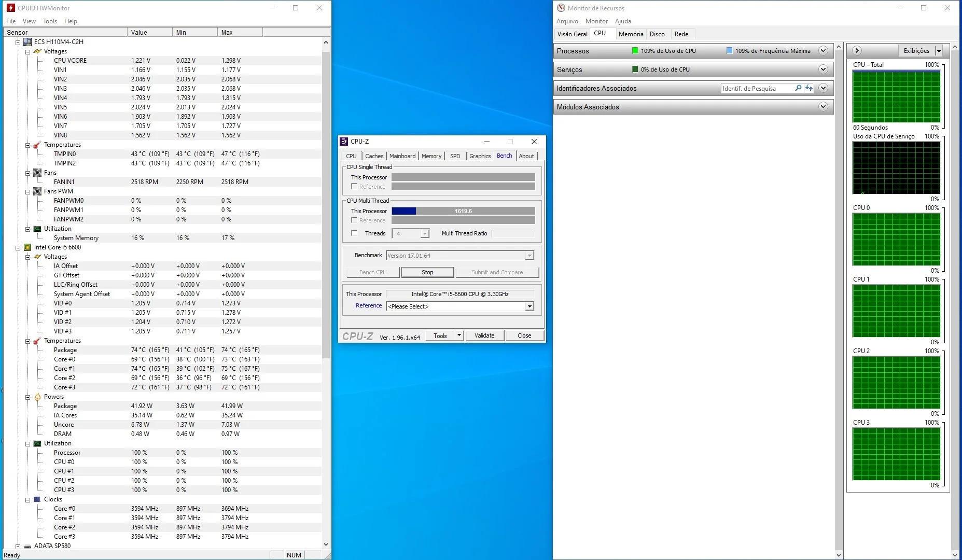Open the Threads count dropdown

click(x=425, y=234)
